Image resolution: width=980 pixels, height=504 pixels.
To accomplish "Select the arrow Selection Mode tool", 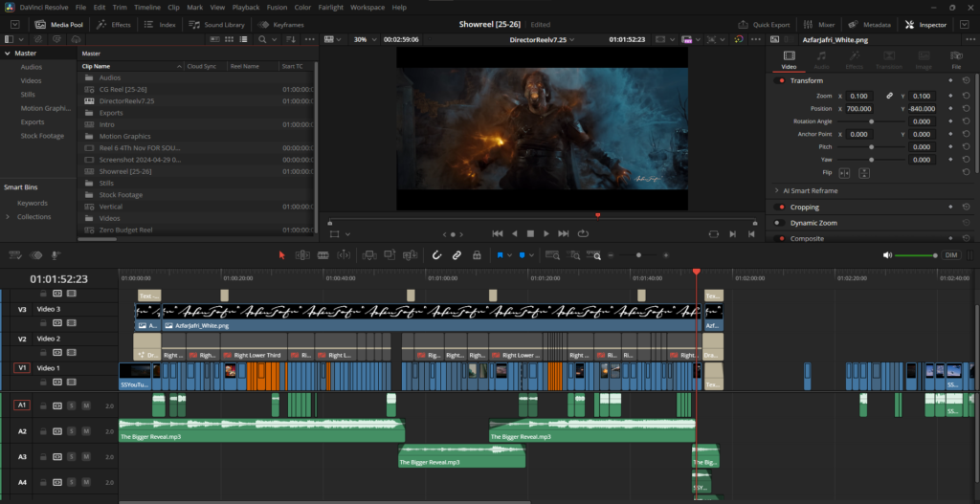I will point(281,255).
